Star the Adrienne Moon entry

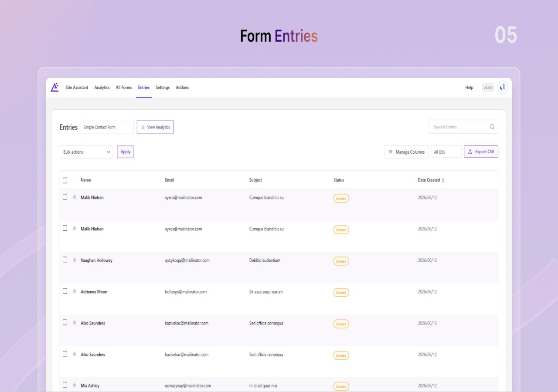click(x=75, y=291)
